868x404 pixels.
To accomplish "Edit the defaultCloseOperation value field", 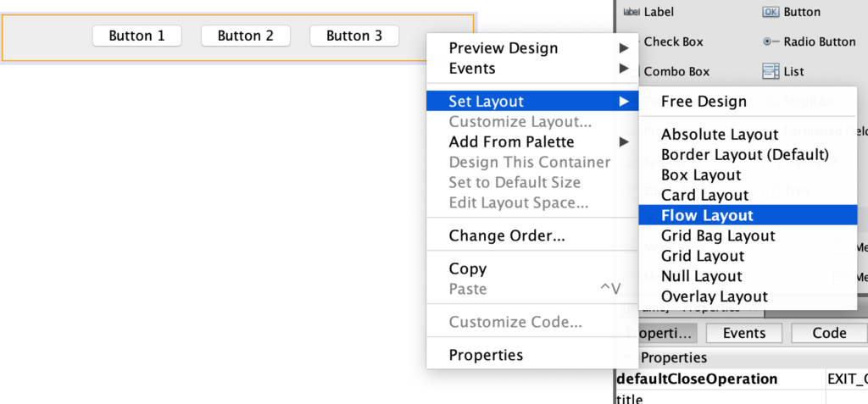I will 847,379.
